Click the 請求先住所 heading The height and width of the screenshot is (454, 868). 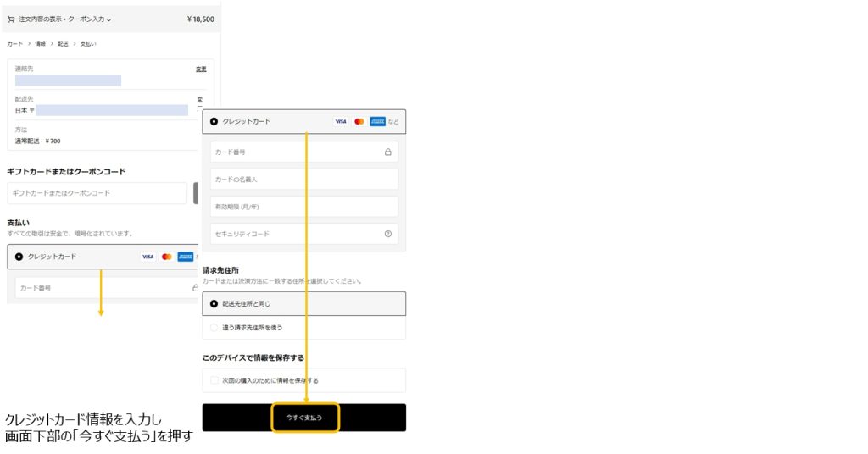(x=220, y=270)
